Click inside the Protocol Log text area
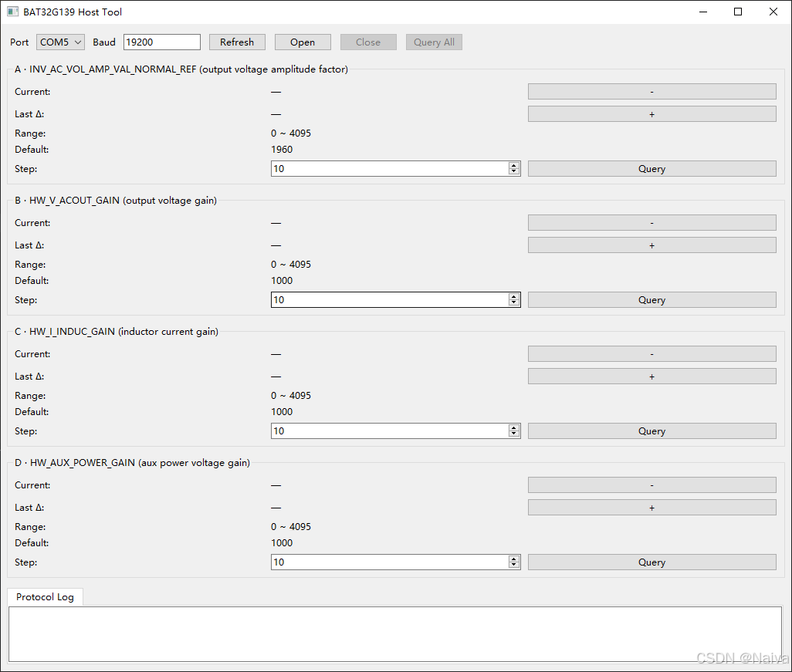Viewport: 792px width, 672px height. pyautogui.click(x=395, y=634)
